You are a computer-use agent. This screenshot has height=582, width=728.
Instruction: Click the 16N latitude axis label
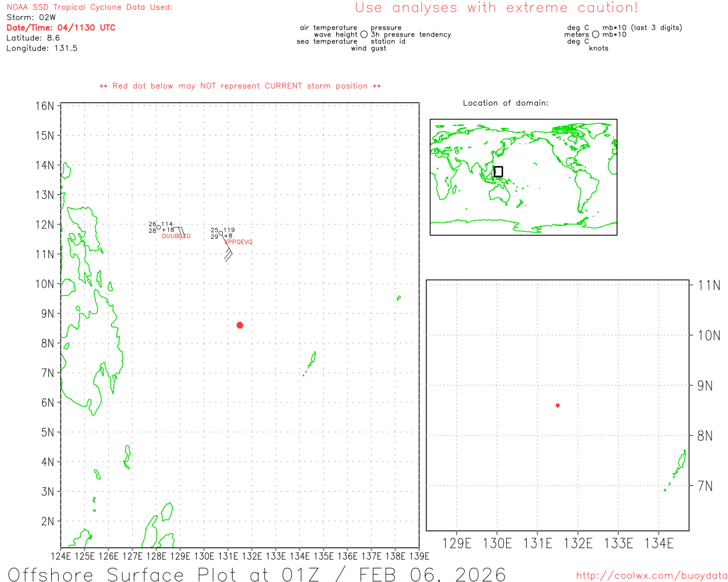pos(44,106)
